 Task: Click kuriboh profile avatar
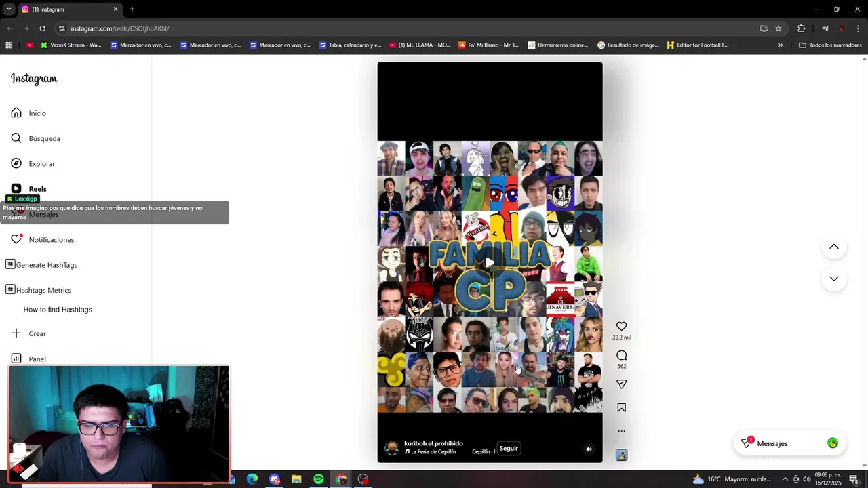[x=392, y=448]
